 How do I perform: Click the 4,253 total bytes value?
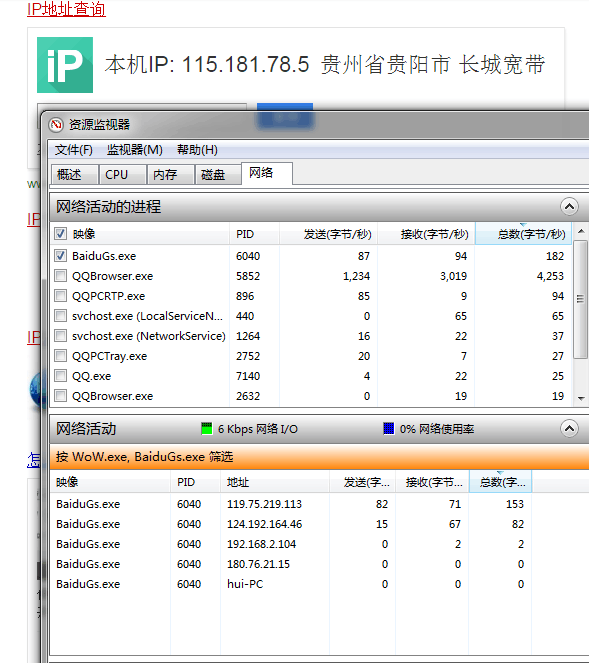550,276
